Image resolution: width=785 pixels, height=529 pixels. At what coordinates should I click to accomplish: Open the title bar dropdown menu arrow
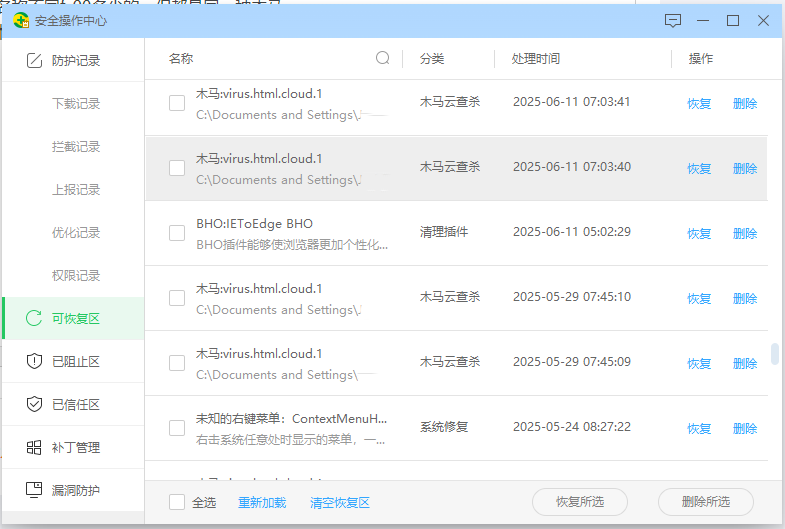(704, 20)
